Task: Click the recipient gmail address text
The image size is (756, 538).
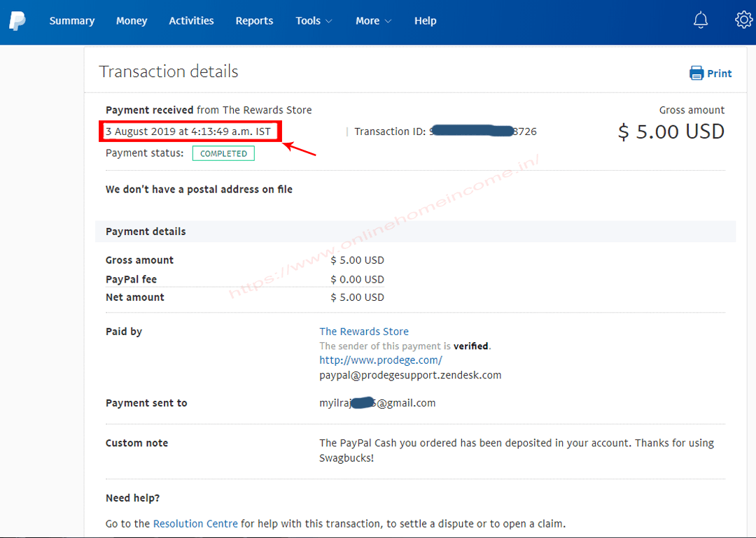Action: point(377,402)
